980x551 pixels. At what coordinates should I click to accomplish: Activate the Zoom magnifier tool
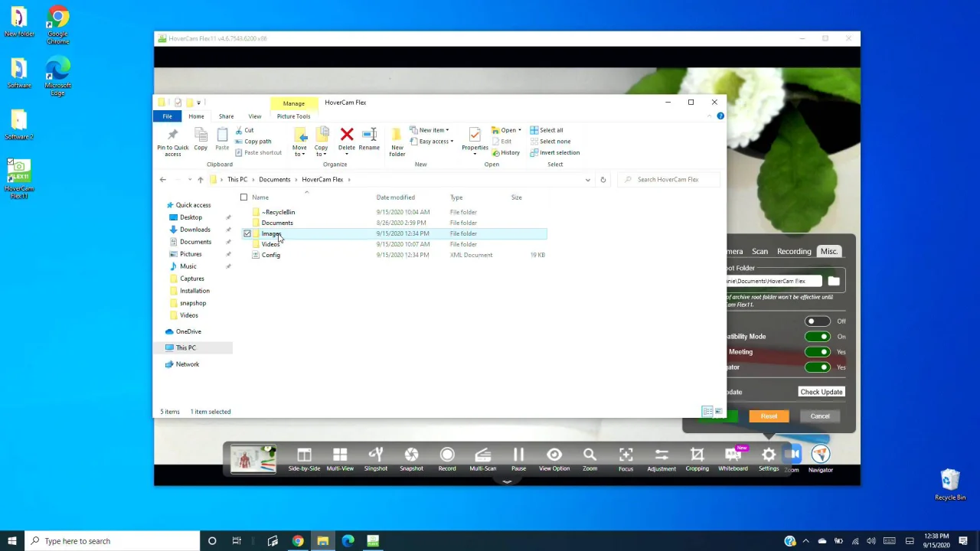coord(590,459)
